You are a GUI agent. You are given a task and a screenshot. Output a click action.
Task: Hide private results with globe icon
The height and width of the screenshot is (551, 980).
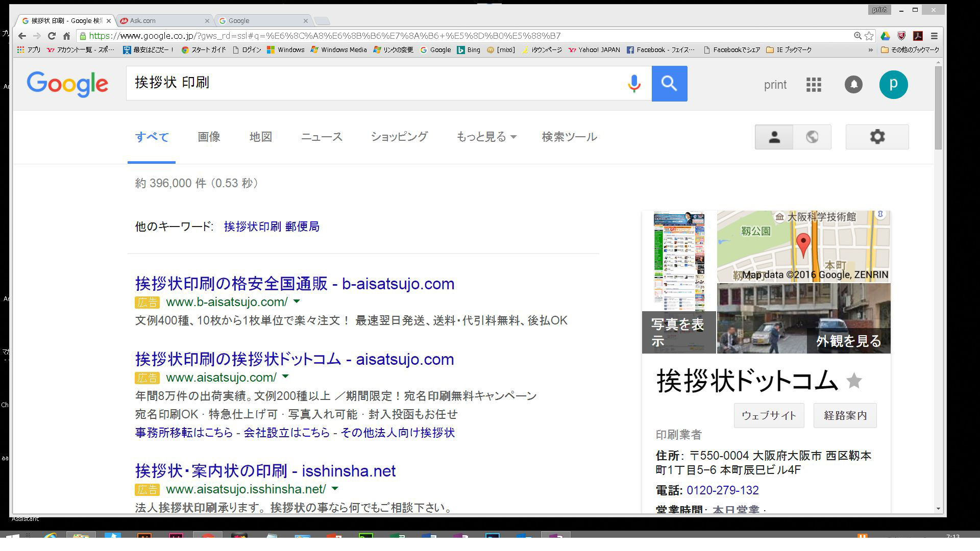[812, 137]
